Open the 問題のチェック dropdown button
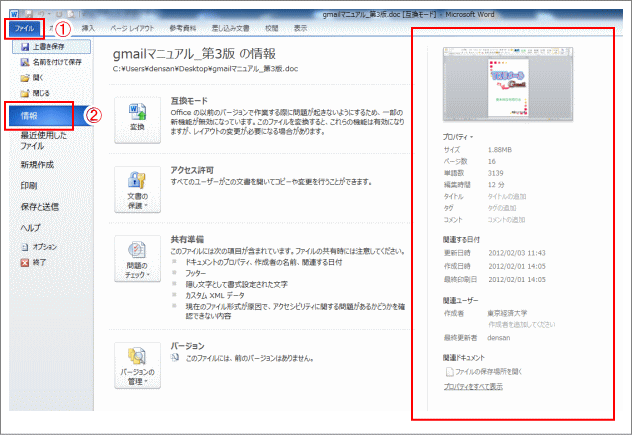 [137, 259]
